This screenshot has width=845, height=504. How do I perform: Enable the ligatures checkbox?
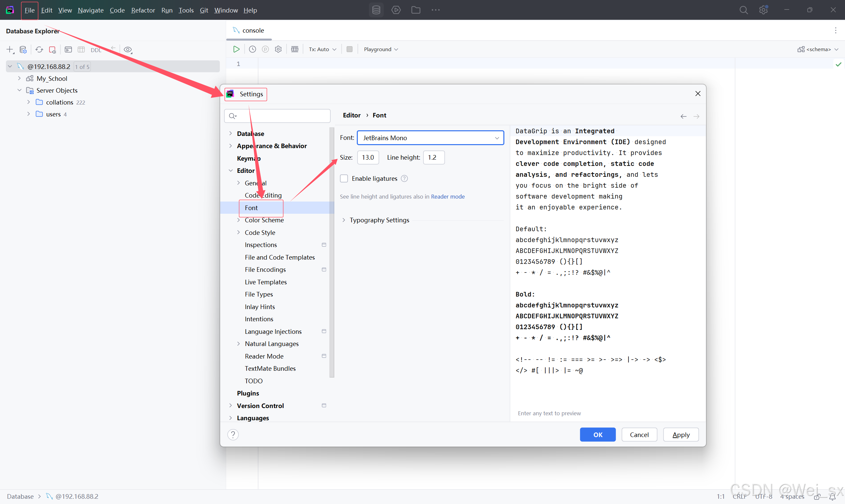click(x=344, y=178)
